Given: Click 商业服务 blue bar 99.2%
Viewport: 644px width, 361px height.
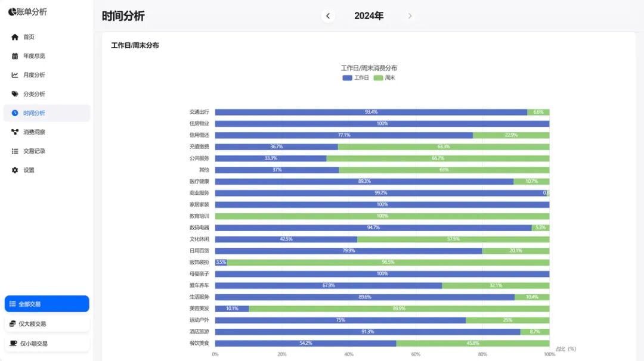Looking at the screenshot, I should tap(380, 193).
